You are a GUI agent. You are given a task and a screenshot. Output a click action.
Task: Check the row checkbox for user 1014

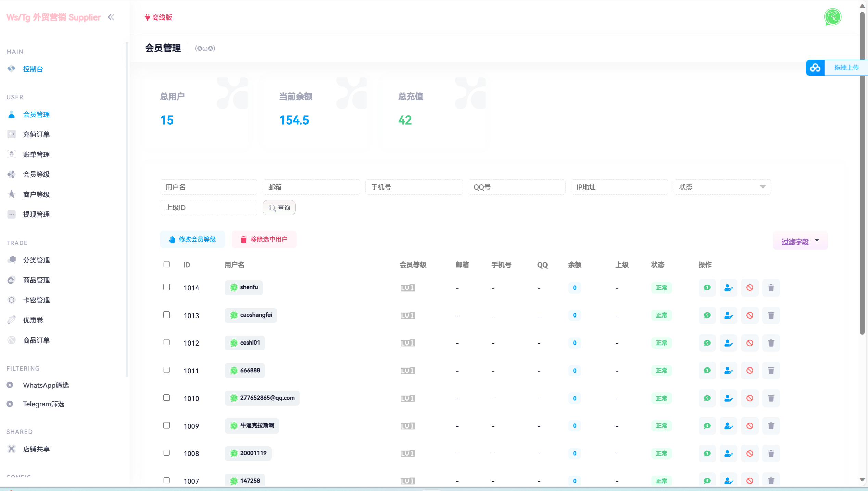(167, 287)
